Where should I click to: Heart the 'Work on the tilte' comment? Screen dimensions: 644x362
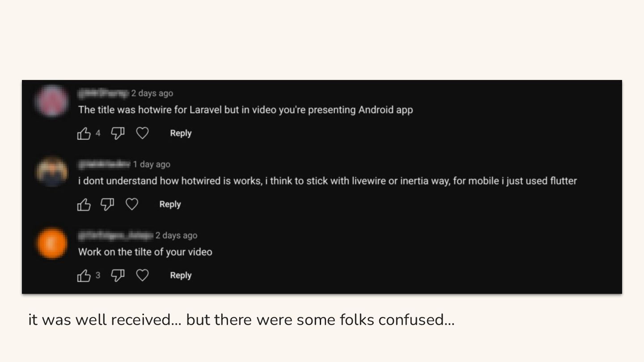[x=142, y=276]
